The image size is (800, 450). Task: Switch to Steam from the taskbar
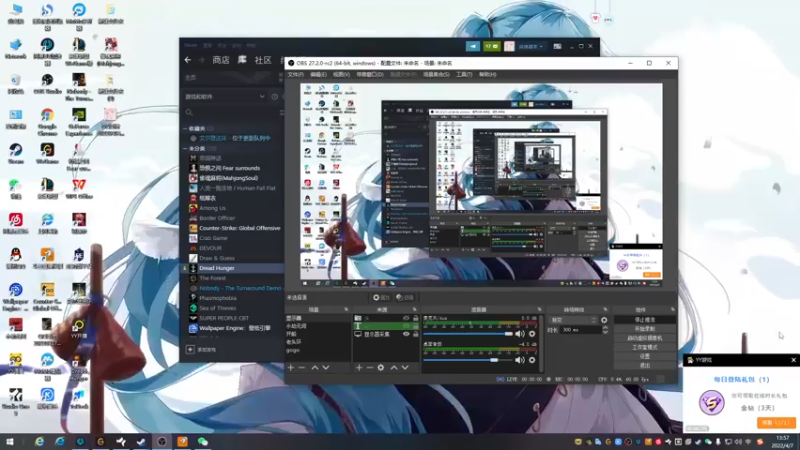(x=141, y=442)
